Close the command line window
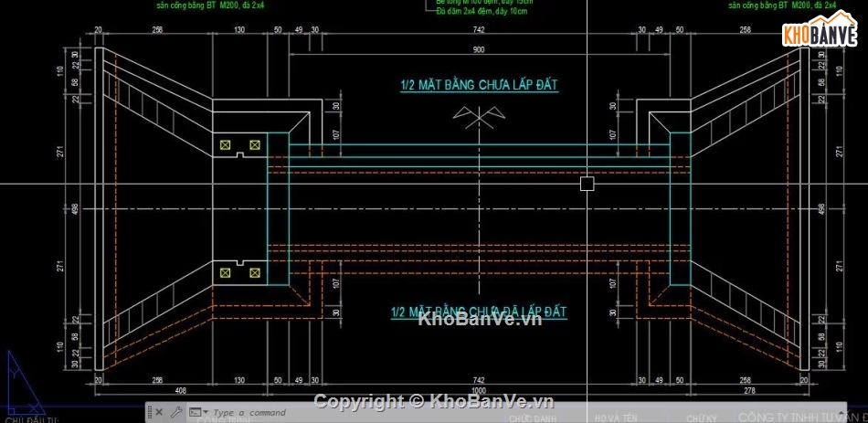 [159, 412]
